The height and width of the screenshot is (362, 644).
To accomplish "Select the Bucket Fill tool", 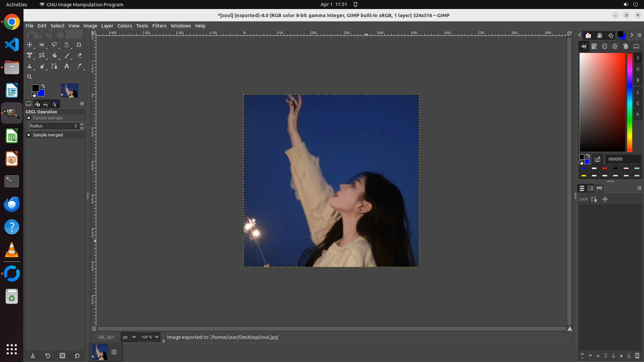I will (54, 56).
